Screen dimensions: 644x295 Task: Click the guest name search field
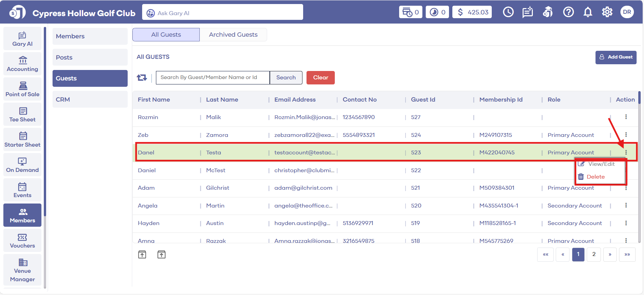coord(213,78)
